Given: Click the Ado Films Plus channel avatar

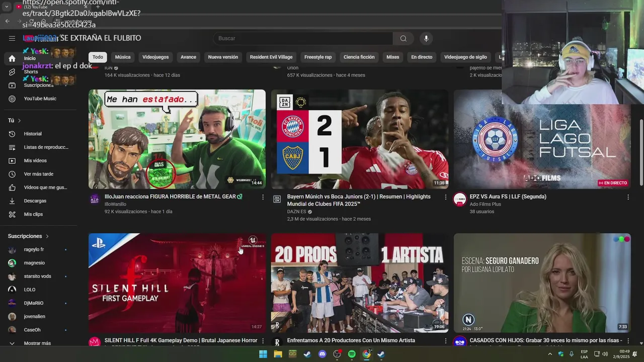Looking at the screenshot, I should (x=460, y=199).
